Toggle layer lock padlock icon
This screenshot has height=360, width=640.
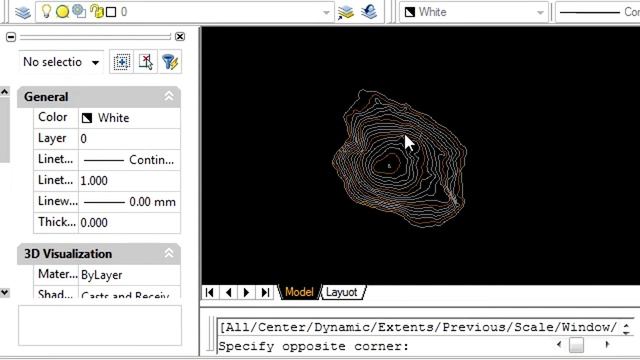click(97, 11)
